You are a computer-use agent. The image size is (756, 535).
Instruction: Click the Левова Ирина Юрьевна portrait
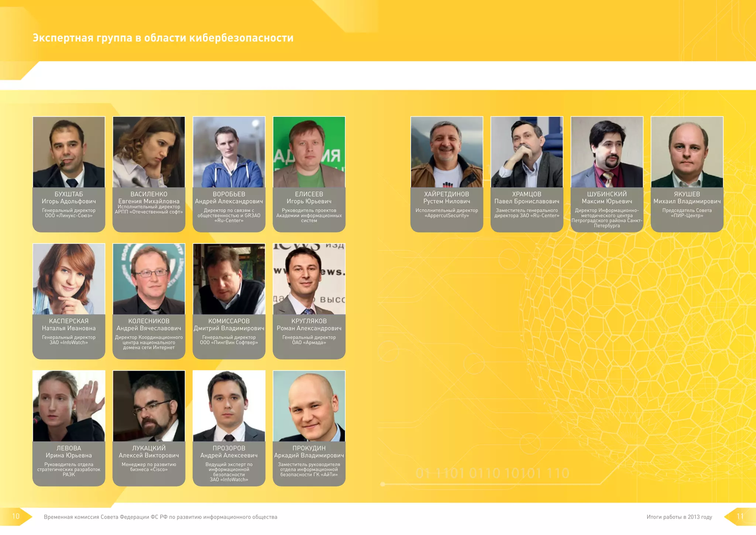[x=69, y=406]
